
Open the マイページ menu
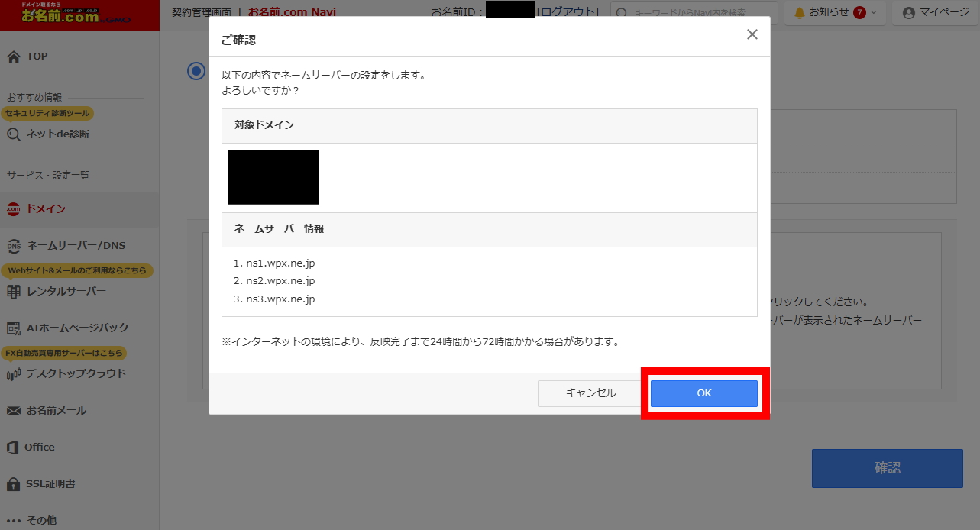click(x=936, y=13)
